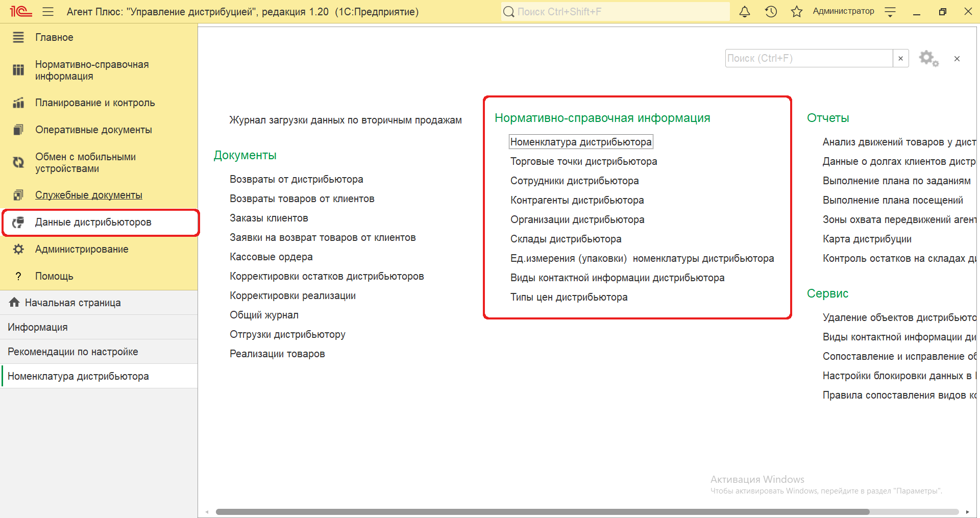Click the scrollbar right arrow

click(x=967, y=512)
